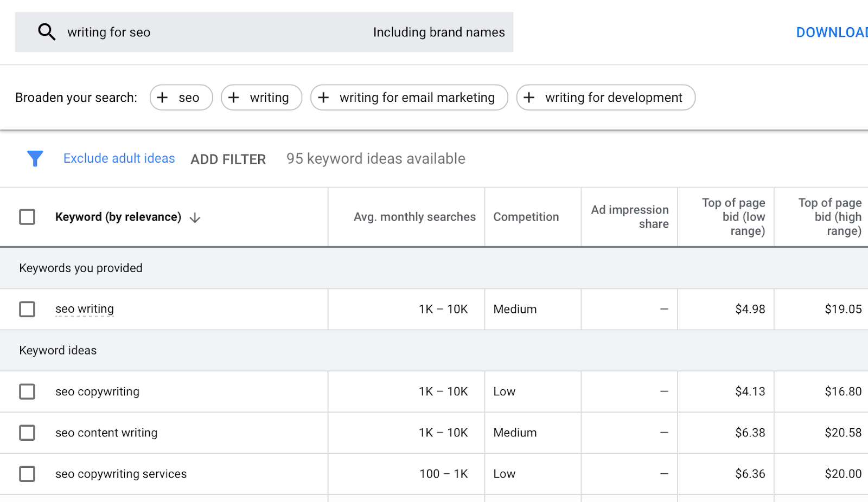Click plus icon for writing for email marketing
Viewport: 868px width, 502px height.
click(x=324, y=98)
